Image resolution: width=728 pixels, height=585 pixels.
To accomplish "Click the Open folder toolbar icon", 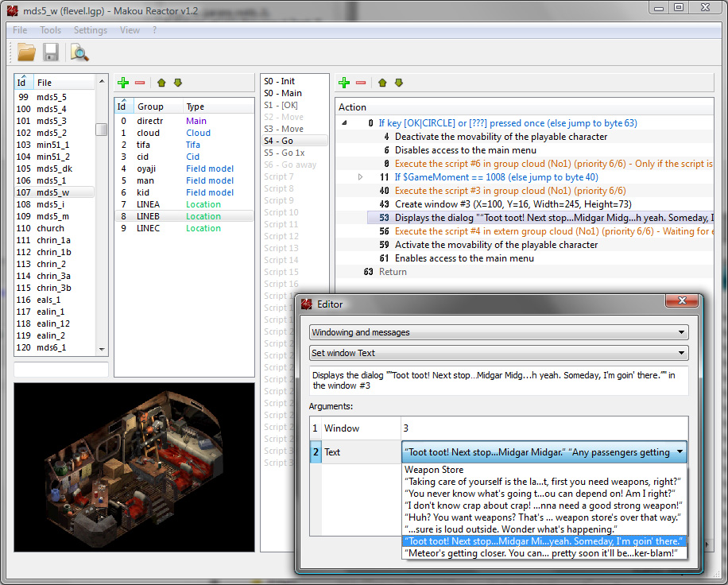I will [26, 52].
